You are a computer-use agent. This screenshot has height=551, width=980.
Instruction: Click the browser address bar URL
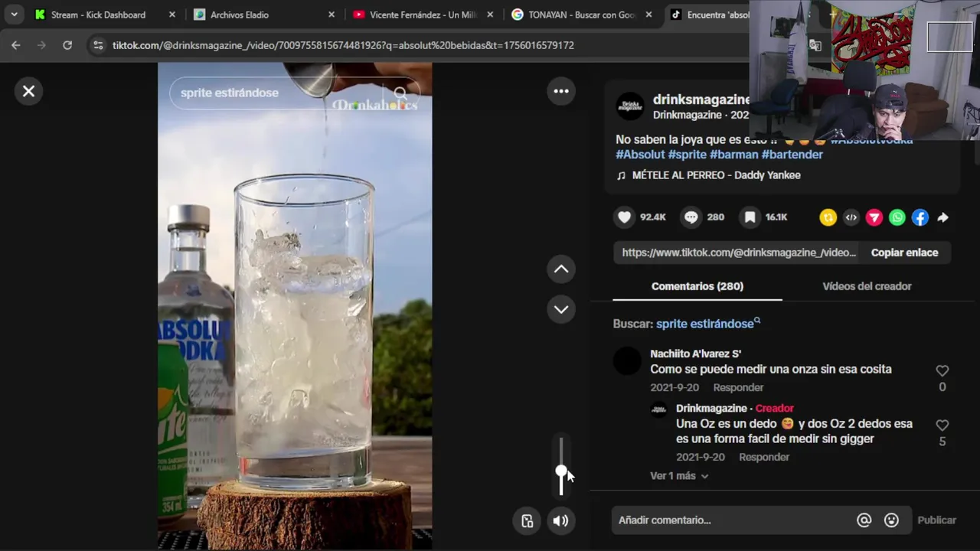(343, 45)
